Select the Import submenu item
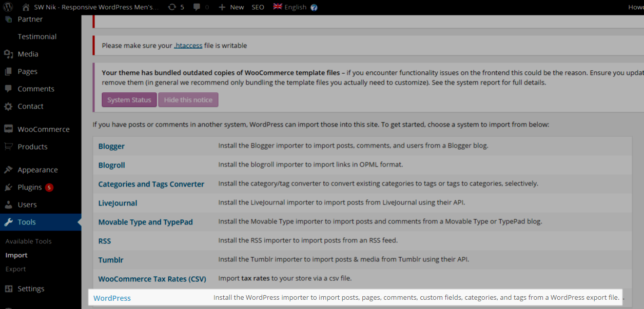This screenshot has width=644, height=309. point(16,255)
